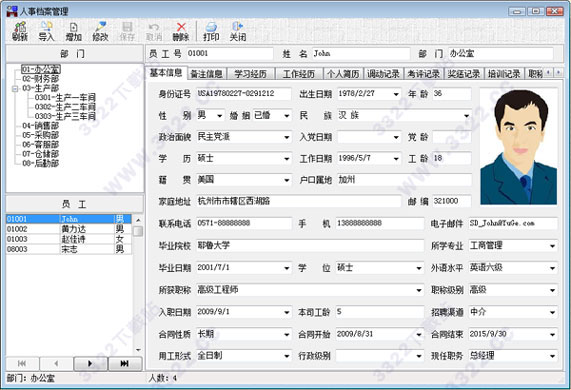Viewport: 571px width, 390px height.
Task: Click the employee list vertical scrollbar
Action: (138, 284)
